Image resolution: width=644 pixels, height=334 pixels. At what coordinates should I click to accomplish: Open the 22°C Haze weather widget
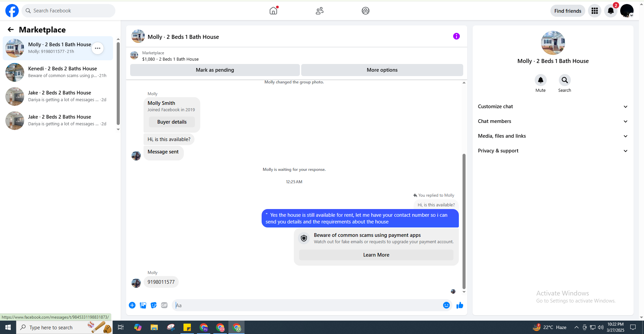pos(550,327)
